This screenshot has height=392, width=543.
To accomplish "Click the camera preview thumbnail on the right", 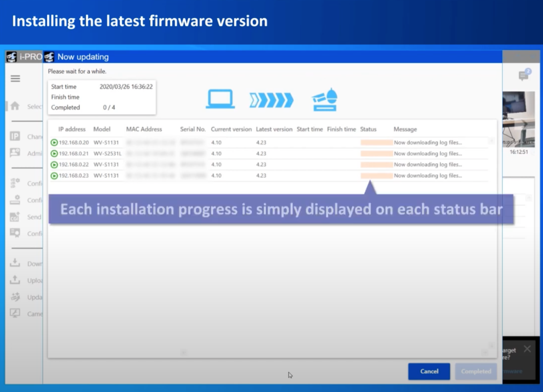I will (x=518, y=119).
